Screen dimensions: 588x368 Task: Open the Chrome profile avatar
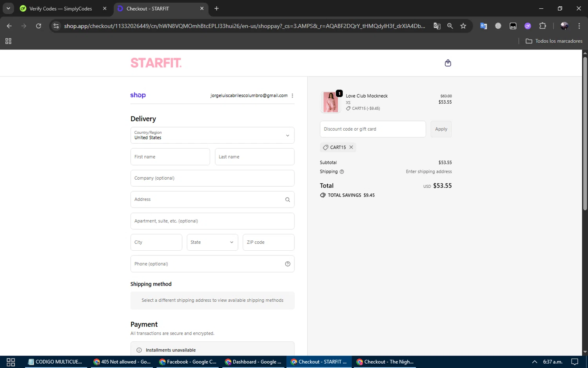point(564,26)
